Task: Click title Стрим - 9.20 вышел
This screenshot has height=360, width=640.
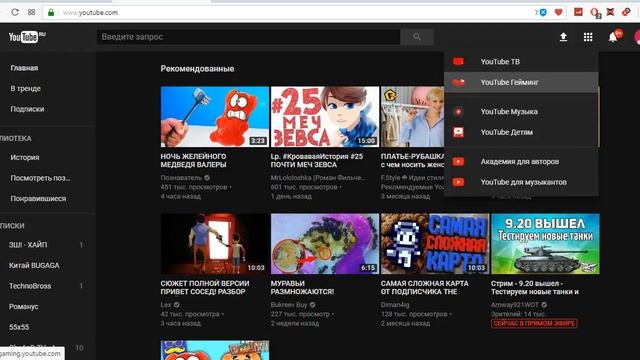Action: click(x=535, y=287)
